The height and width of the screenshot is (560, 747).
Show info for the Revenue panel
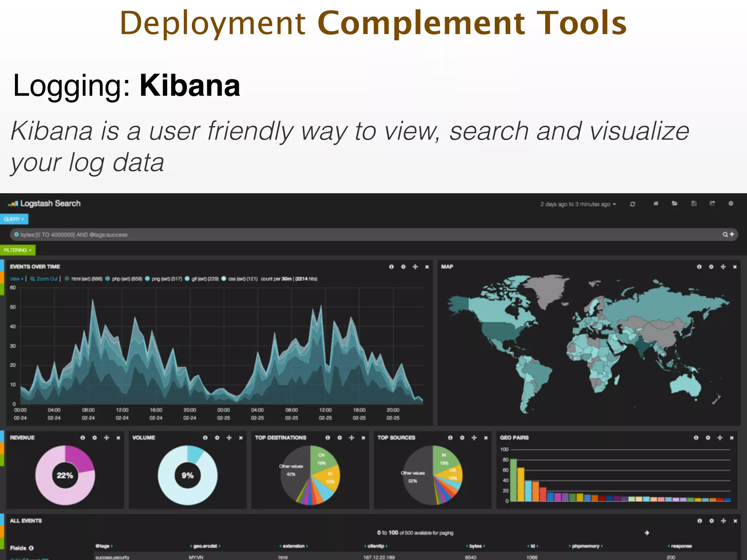(83, 438)
